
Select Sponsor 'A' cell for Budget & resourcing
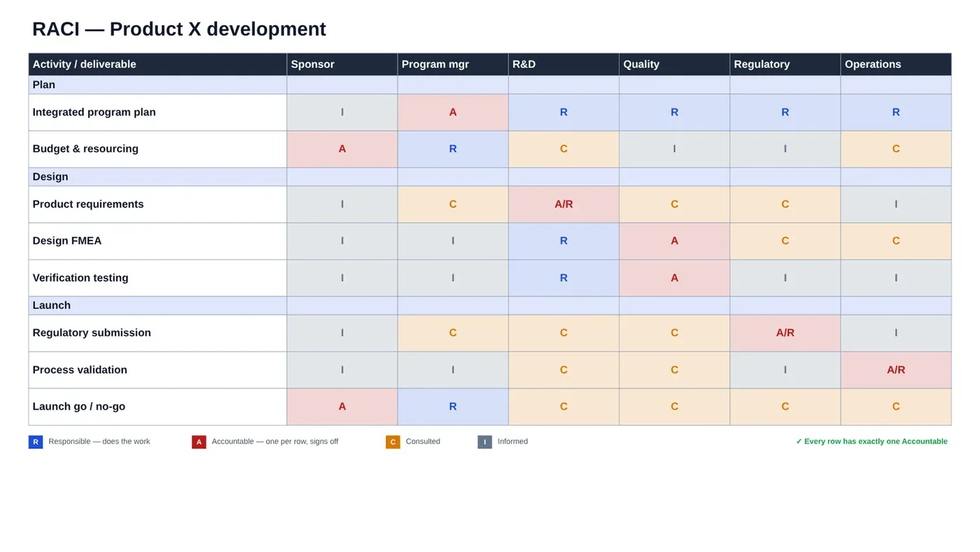tap(342, 149)
